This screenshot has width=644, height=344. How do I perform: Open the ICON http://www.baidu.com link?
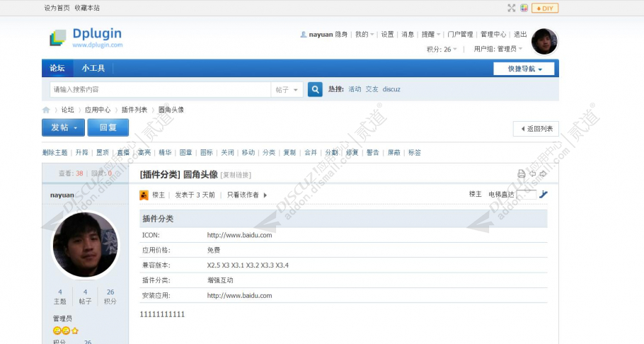click(239, 235)
